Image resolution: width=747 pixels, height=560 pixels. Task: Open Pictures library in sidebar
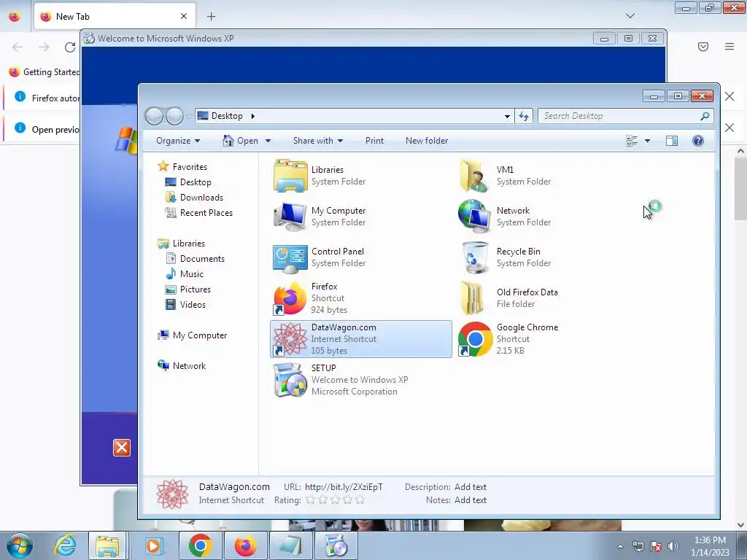pos(187,289)
